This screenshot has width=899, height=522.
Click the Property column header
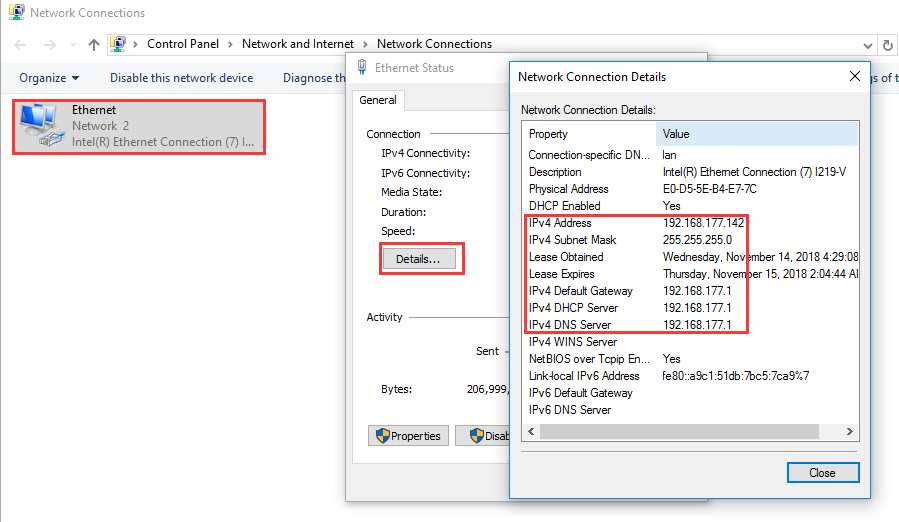(x=589, y=134)
